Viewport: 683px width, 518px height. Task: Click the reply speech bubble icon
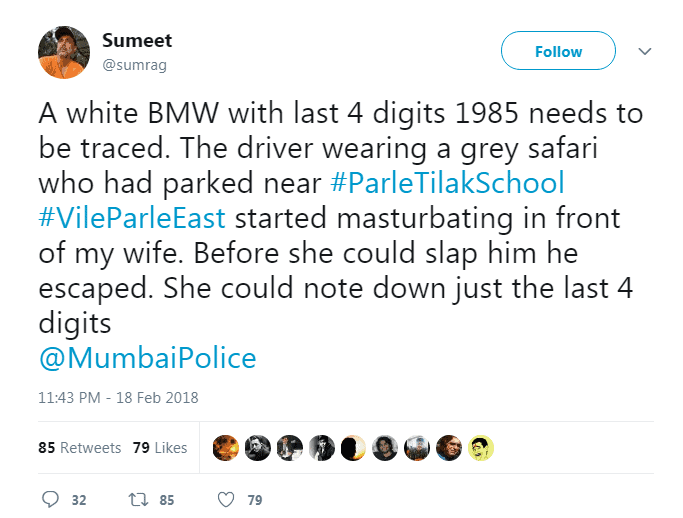50,499
